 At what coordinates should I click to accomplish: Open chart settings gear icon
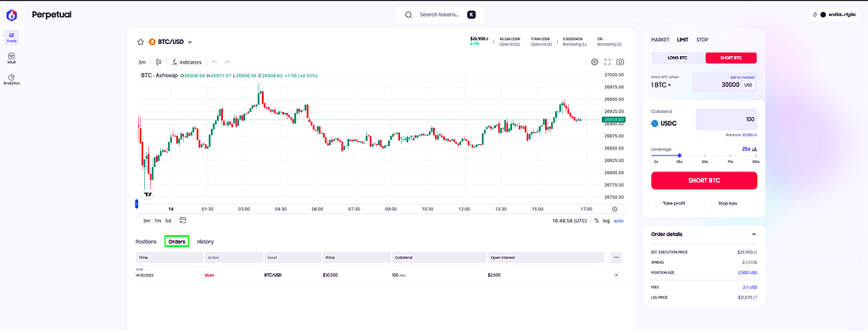[x=594, y=62]
